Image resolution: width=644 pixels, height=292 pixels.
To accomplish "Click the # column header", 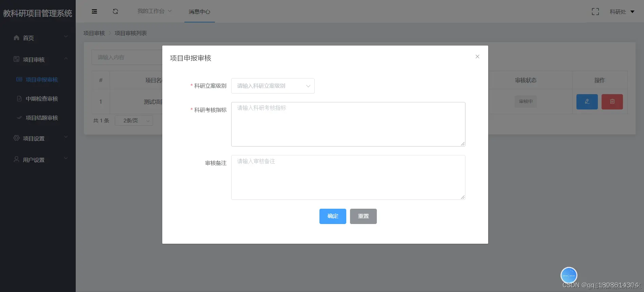I will pos(101,80).
